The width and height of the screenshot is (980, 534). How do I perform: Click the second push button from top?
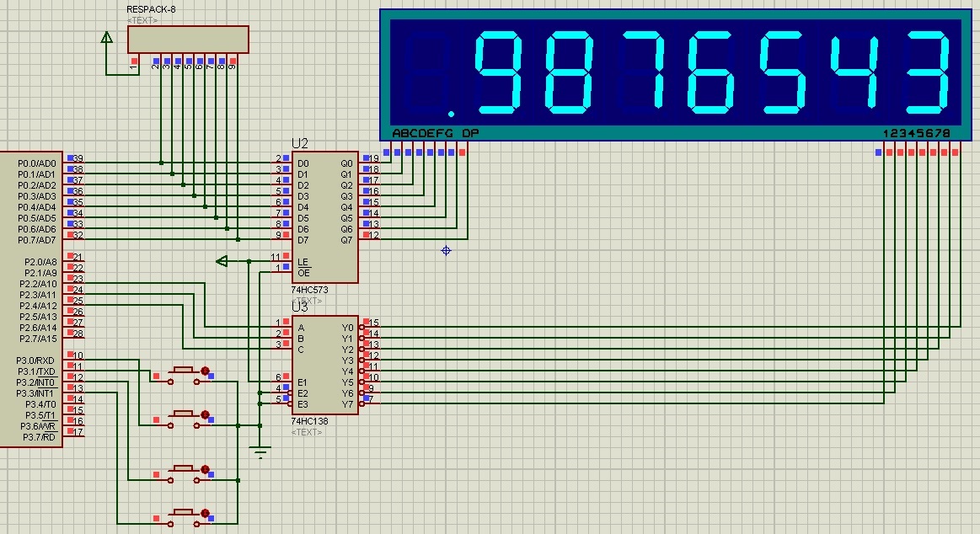(184, 418)
